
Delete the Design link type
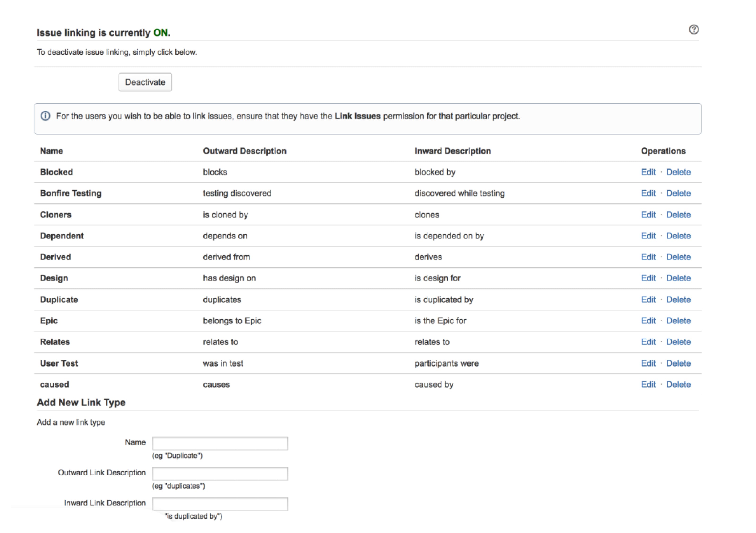[678, 278]
